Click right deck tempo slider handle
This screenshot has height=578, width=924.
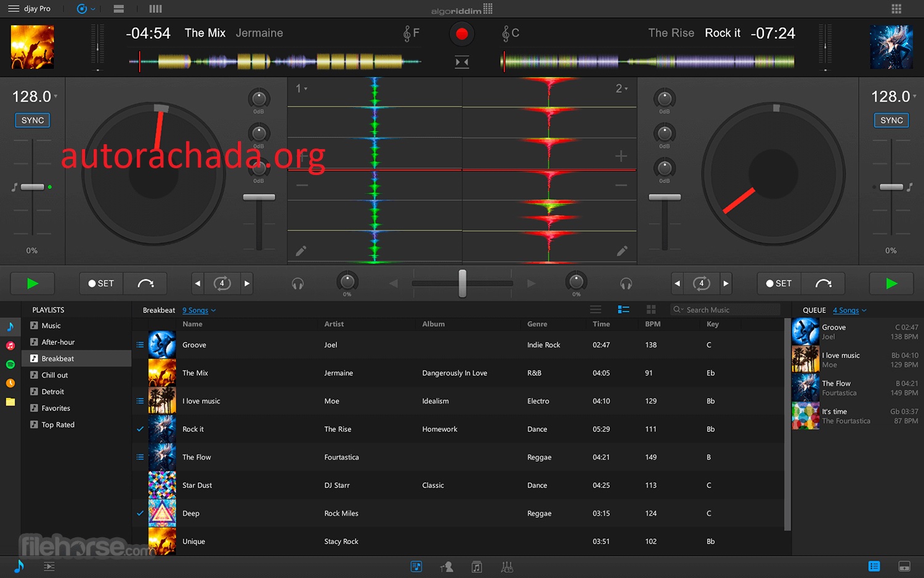pos(891,187)
